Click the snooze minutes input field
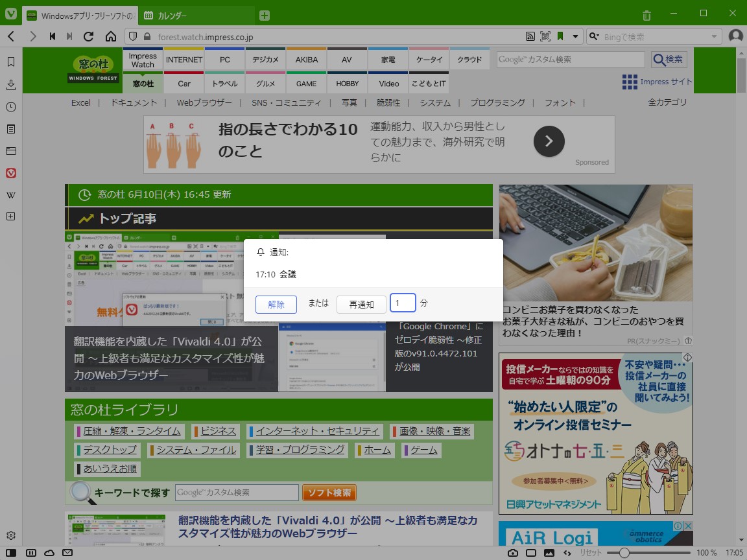This screenshot has width=747, height=560. coord(403,303)
